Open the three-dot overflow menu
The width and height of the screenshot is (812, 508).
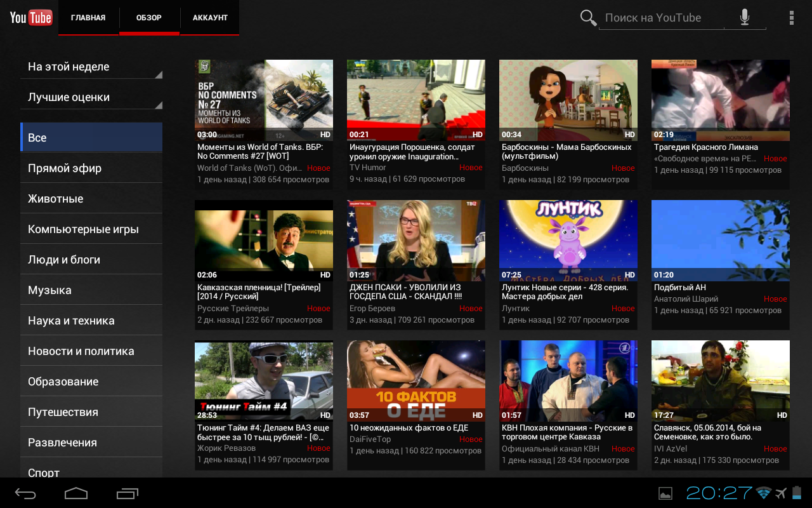(791, 18)
